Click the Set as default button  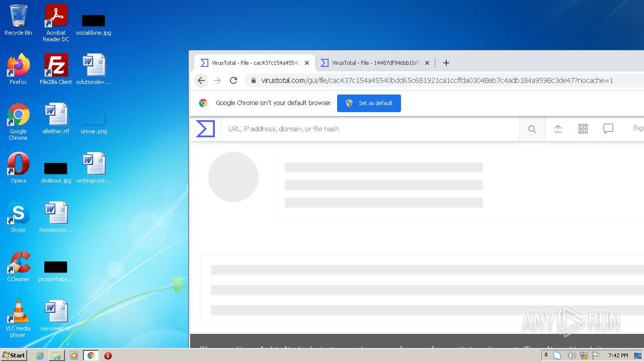point(369,103)
